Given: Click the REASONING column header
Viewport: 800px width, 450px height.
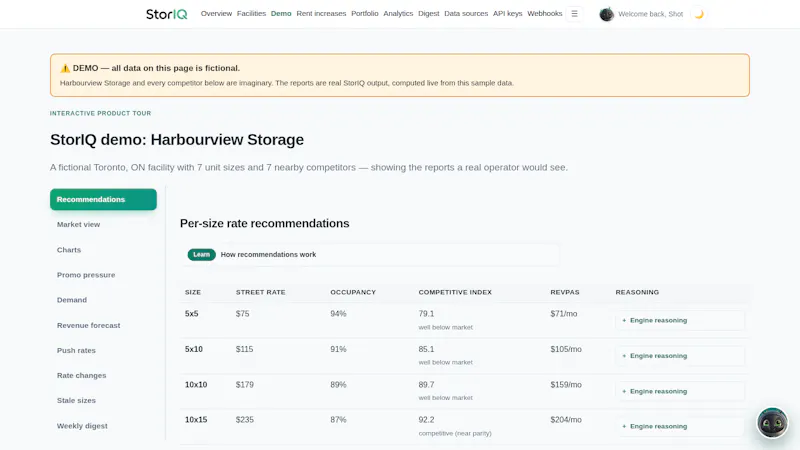Looking at the screenshot, I should pyautogui.click(x=637, y=292).
